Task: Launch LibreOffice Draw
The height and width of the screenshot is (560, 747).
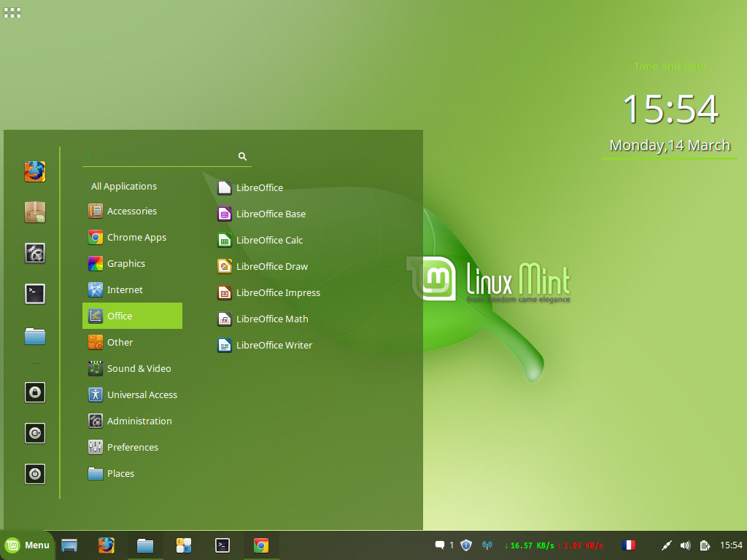Action: point(263,266)
